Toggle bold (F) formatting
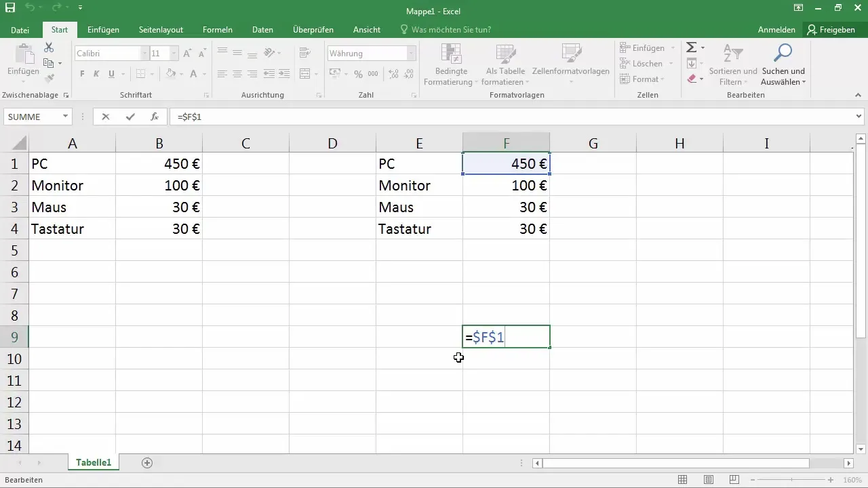Image resolution: width=868 pixels, height=488 pixels. 82,74
